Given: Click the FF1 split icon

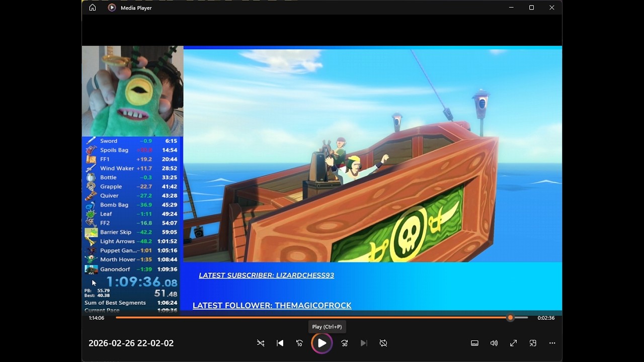Looking at the screenshot, I should point(91,159).
